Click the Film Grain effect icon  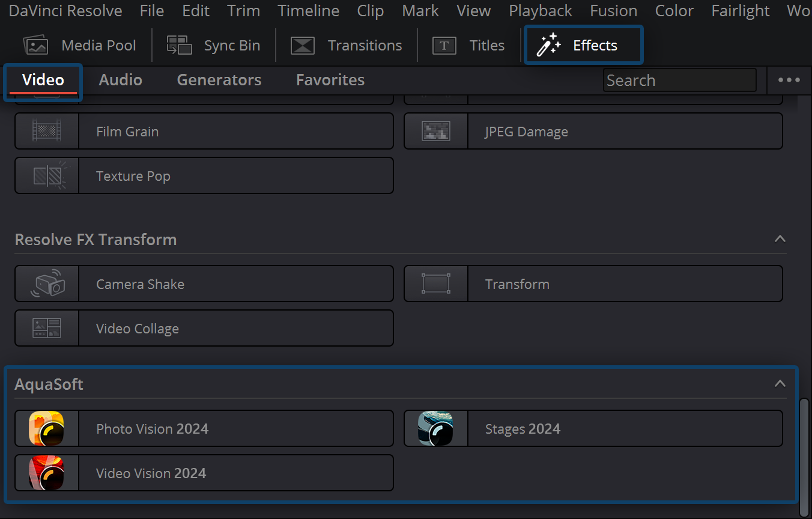(46, 131)
